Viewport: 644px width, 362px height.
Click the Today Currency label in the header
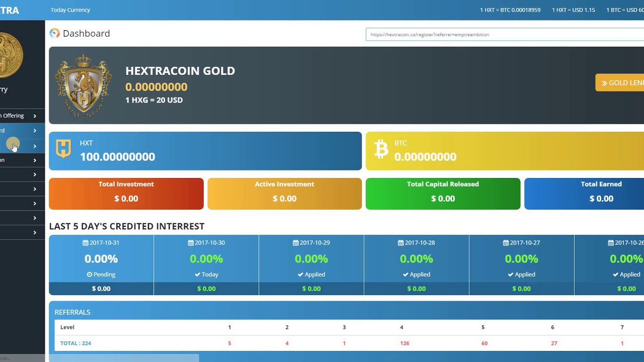pos(70,10)
